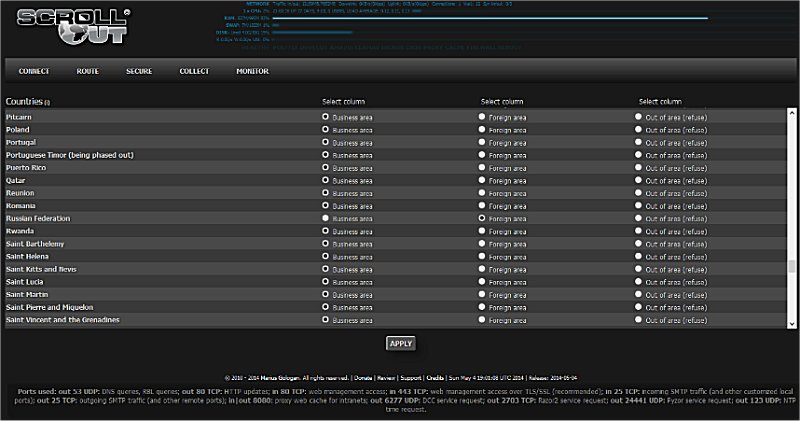
Task: Set Saint Lucia to Out of area (refuse)
Action: (x=639, y=282)
